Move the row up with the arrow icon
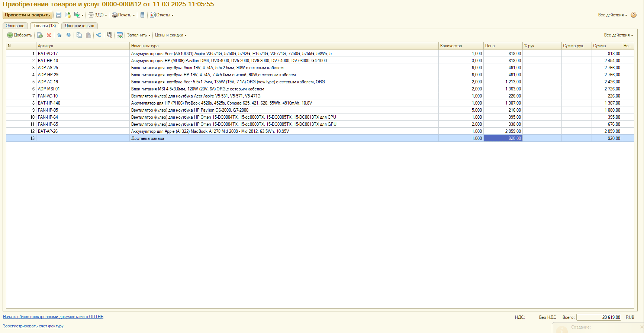The image size is (644, 333). coord(59,35)
